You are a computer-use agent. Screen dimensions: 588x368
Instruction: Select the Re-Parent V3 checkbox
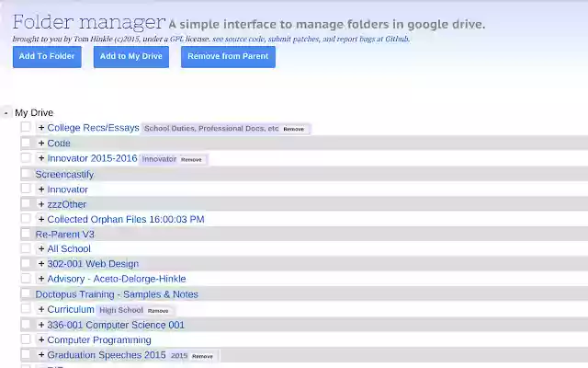26,234
